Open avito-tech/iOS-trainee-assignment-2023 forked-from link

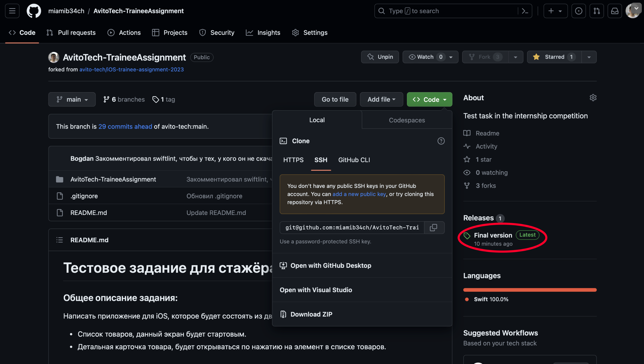[131, 69]
